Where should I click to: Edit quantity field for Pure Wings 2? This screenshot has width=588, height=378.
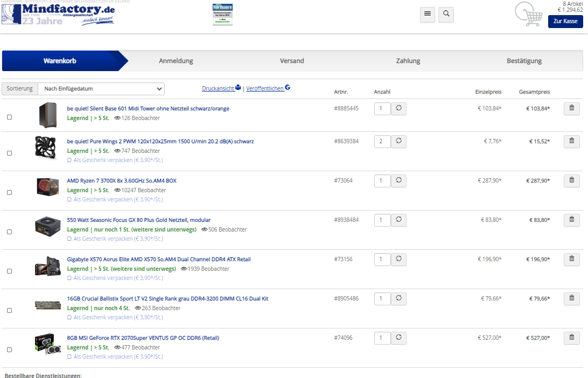click(382, 142)
